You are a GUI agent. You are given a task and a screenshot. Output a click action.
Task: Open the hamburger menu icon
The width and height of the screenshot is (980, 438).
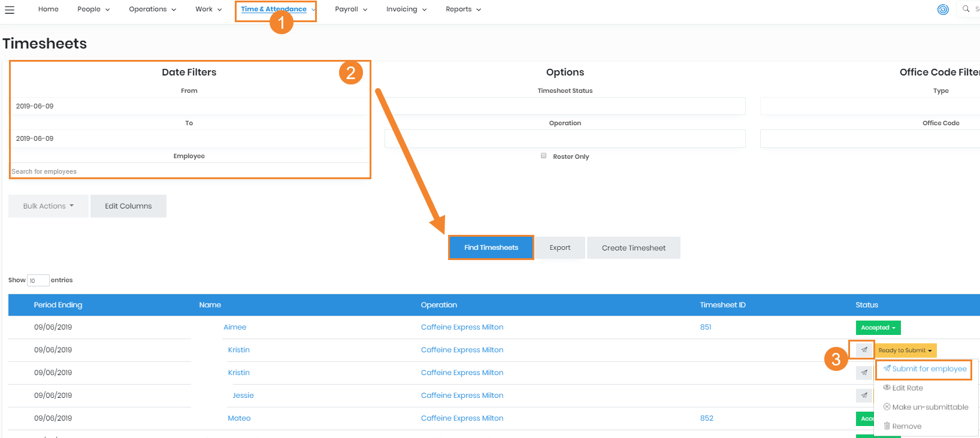(10, 10)
